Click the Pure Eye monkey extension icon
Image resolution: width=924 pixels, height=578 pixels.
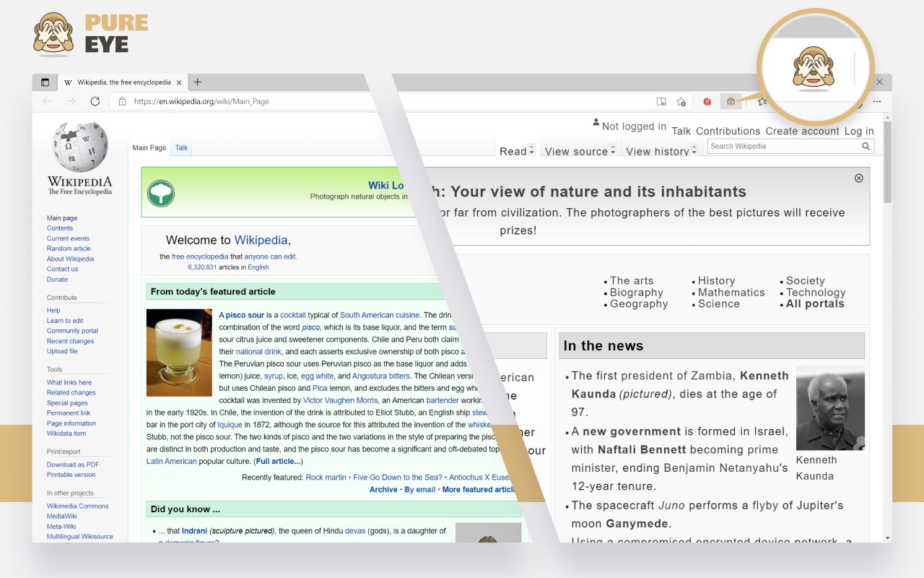(x=731, y=102)
